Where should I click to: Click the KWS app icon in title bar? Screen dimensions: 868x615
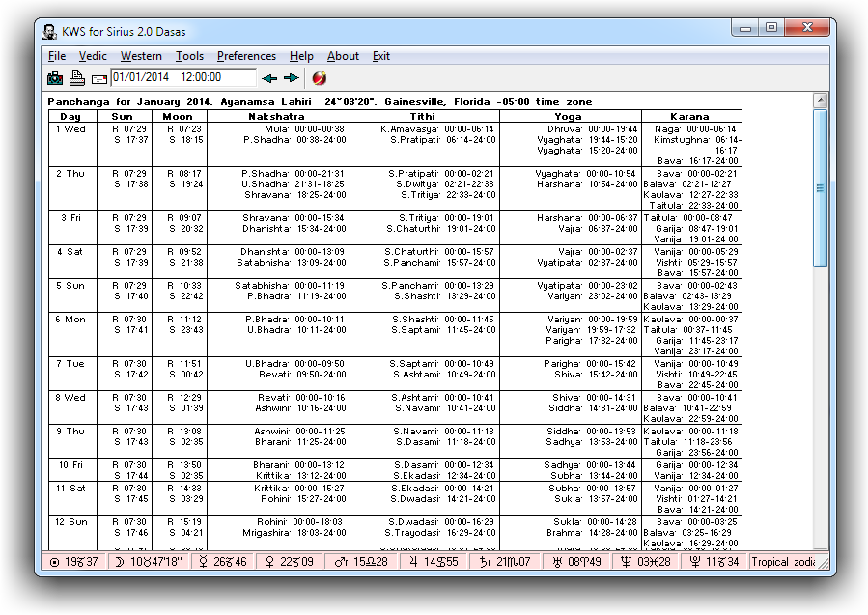[48, 29]
